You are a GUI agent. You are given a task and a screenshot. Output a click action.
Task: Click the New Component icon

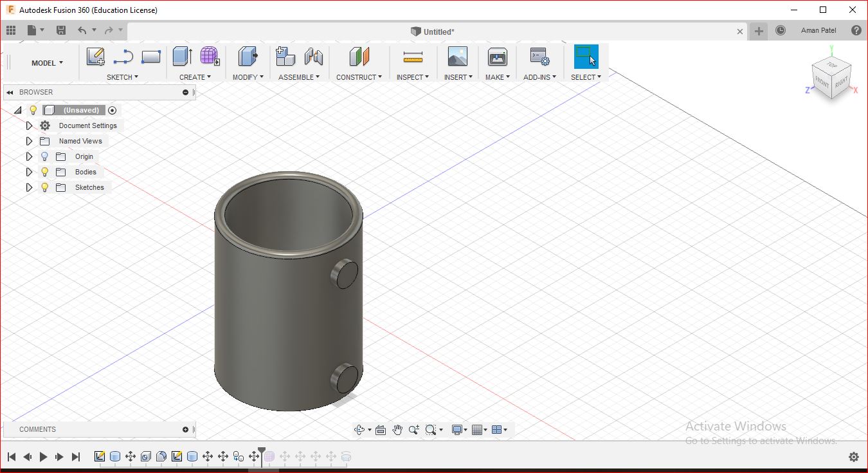285,57
